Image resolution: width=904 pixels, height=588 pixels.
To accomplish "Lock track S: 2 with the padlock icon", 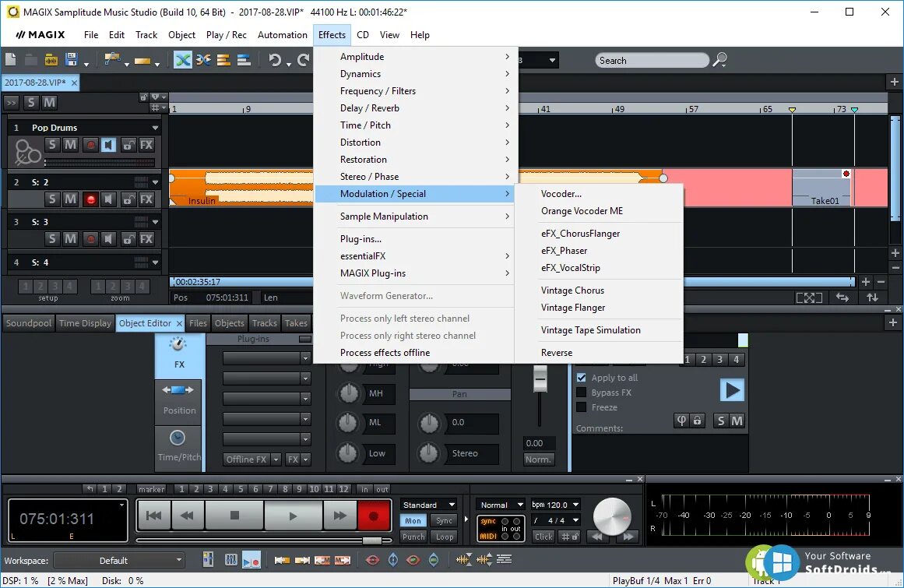I will coord(128,199).
